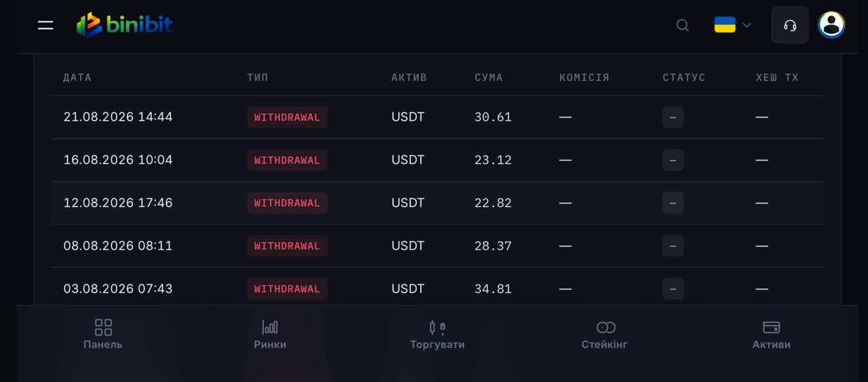Click the WITHDRAWAL badge for 08.08.2026
This screenshot has height=382, width=868.
click(287, 246)
